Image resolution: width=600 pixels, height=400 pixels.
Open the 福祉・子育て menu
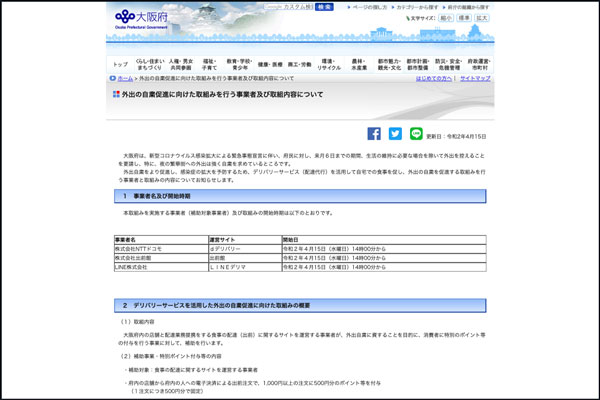(x=210, y=63)
